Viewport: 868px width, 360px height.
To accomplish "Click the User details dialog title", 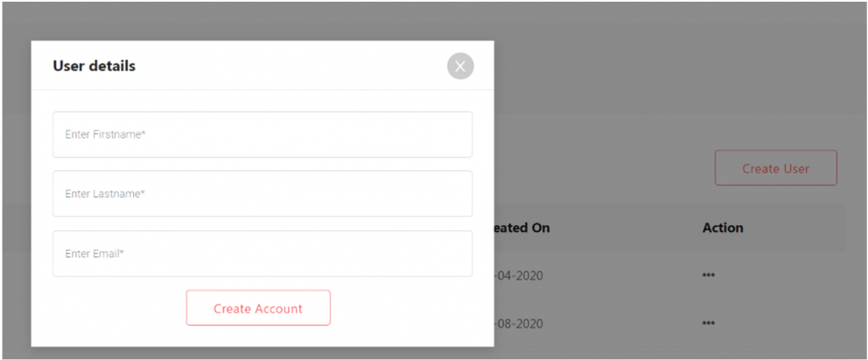I will click(94, 66).
